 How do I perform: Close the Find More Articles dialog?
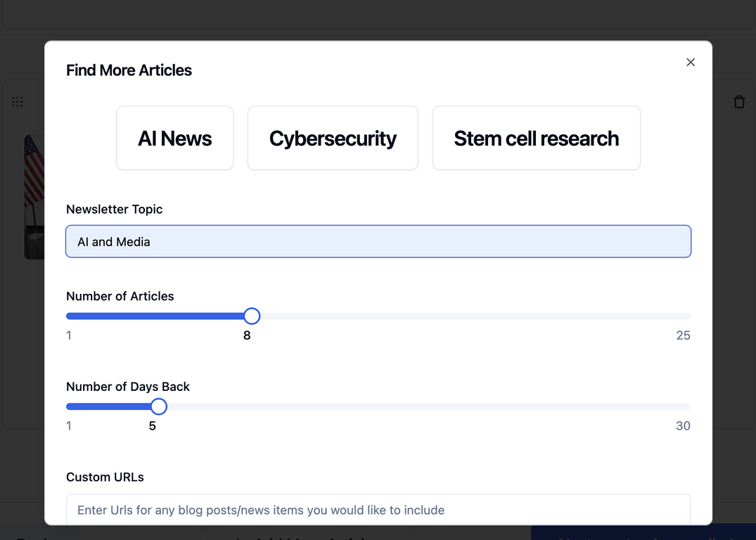(690, 62)
